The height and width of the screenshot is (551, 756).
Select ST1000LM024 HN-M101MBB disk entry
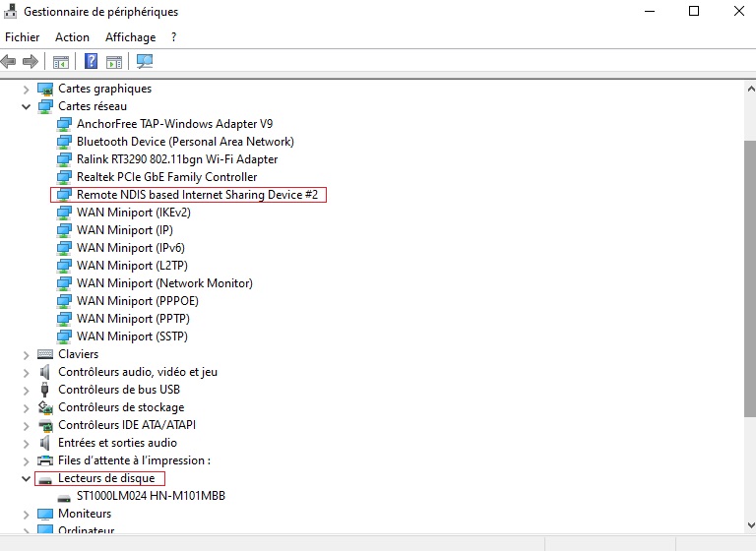tap(151, 496)
